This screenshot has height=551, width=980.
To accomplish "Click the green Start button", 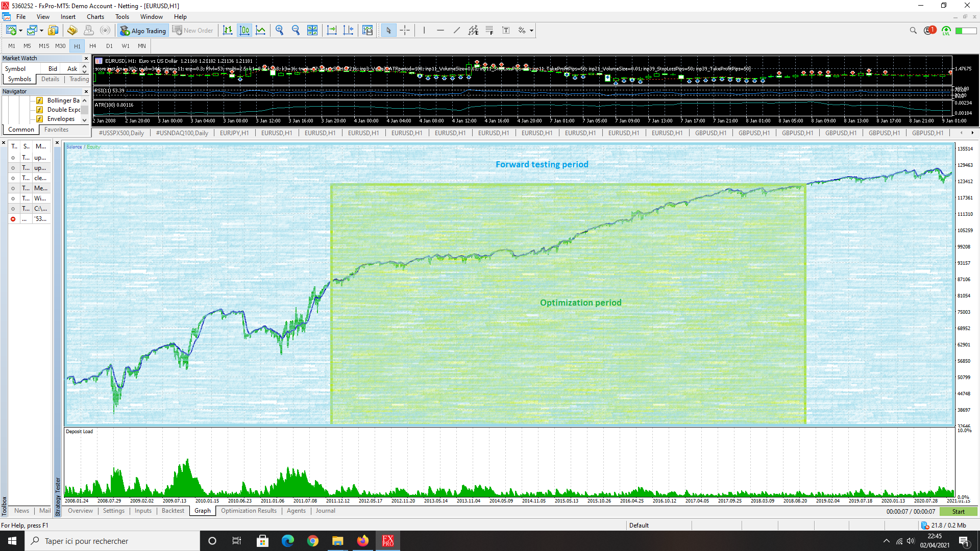I will coord(958,512).
